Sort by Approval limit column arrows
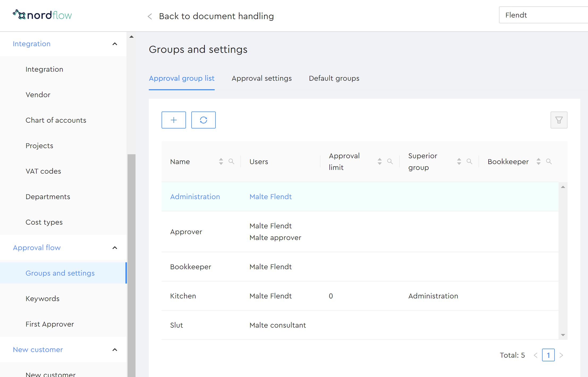588x377 pixels. [x=379, y=161]
